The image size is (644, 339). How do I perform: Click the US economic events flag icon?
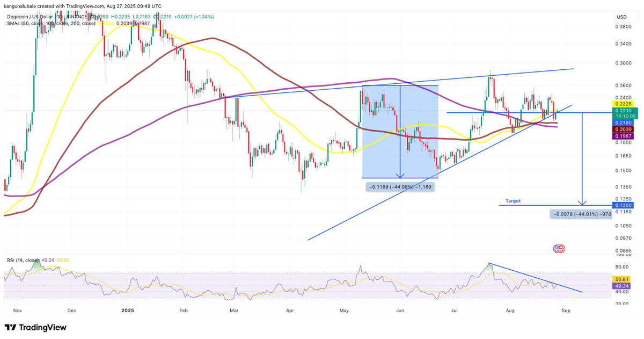point(559,249)
